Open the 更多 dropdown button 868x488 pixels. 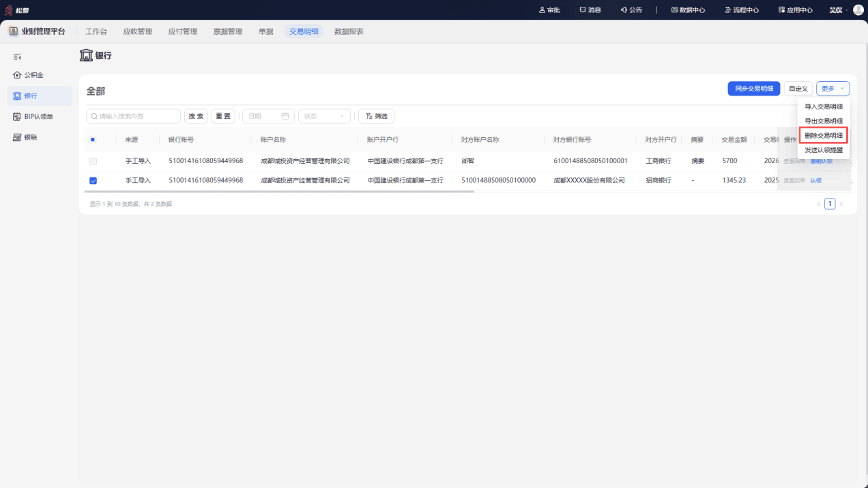[833, 89]
